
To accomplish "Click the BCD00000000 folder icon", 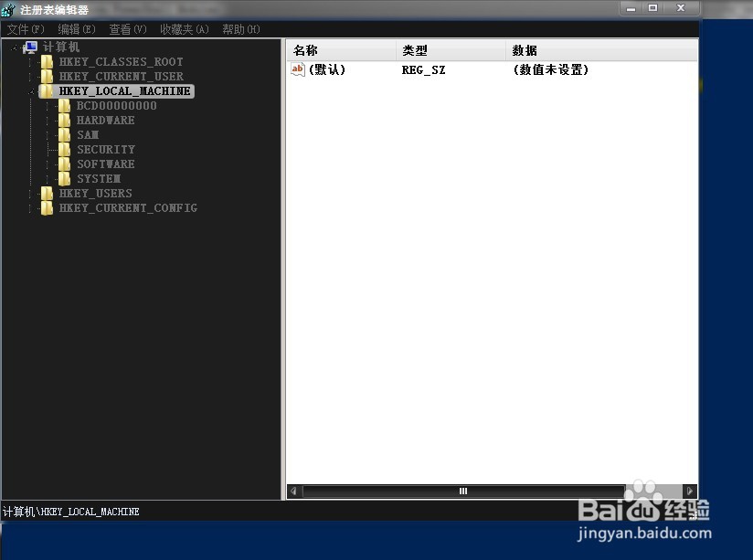I will [64, 106].
